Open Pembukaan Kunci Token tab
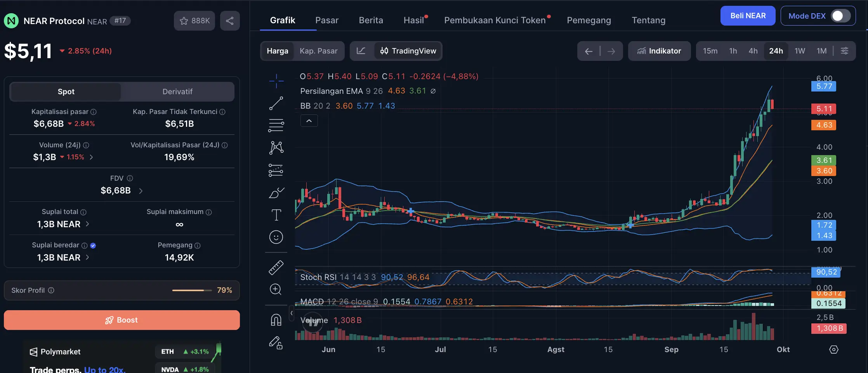This screenshot has height=373, width=868. click(495, 20)
